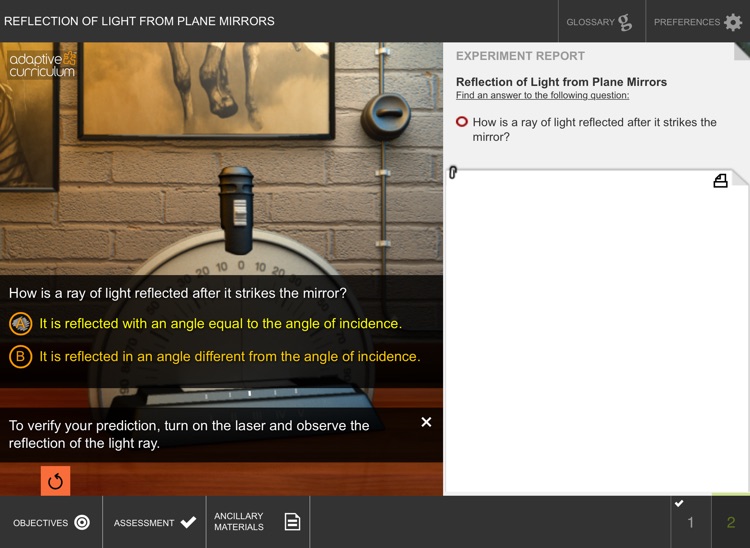Click 'Reflection of Light from Plane Mirrors' report heading
750x548 pixels.
(x=561, y=82)
